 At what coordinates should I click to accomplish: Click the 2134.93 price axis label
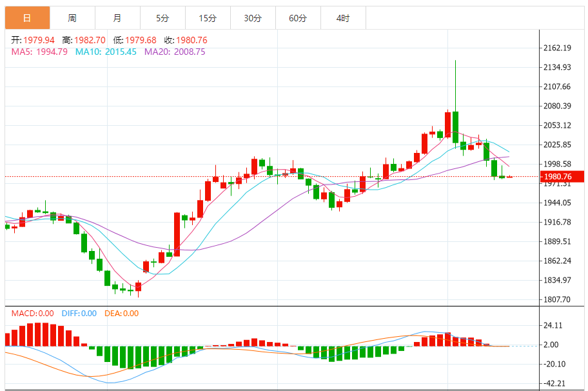(x=557, y=67)
